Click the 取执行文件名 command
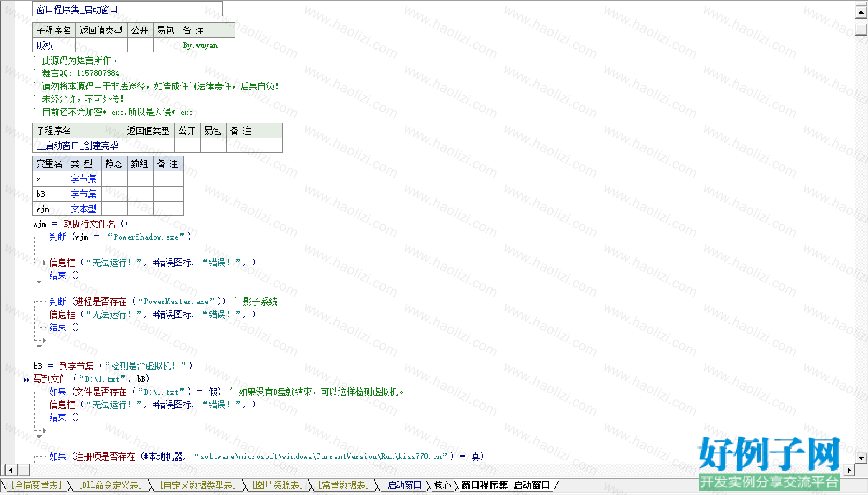The image size is (868, 495). (x=90, y=224)
